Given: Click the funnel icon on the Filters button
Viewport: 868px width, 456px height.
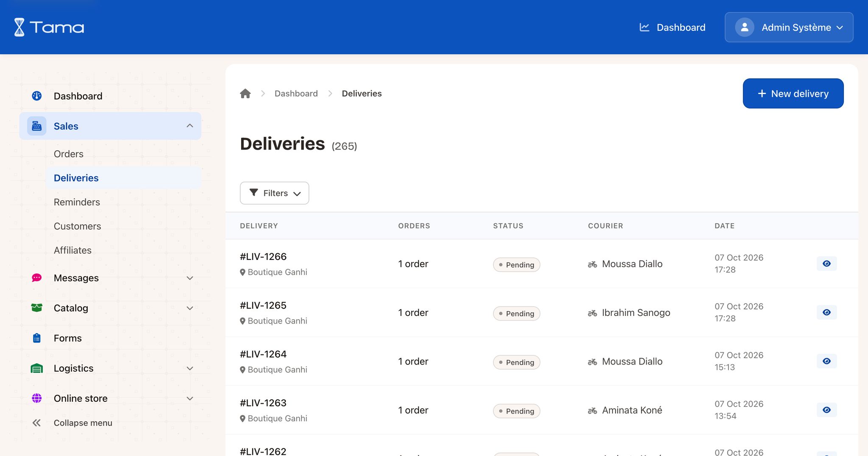Looking at the screenshot, I should pos(254,193).
